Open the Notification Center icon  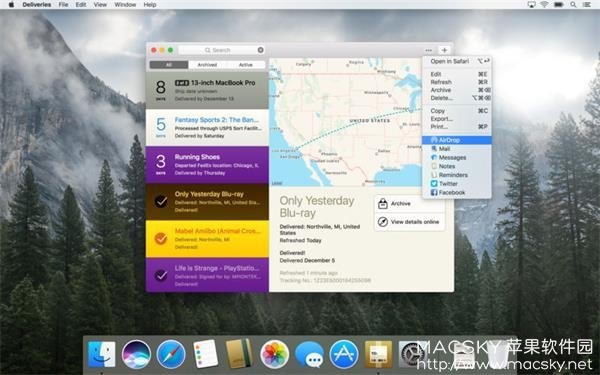point(587,5)
